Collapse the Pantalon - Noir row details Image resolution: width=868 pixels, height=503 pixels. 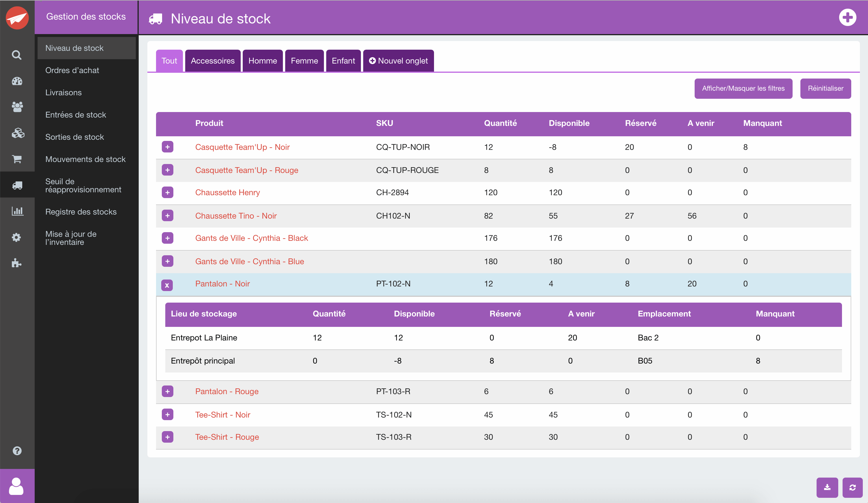(167, 285)
